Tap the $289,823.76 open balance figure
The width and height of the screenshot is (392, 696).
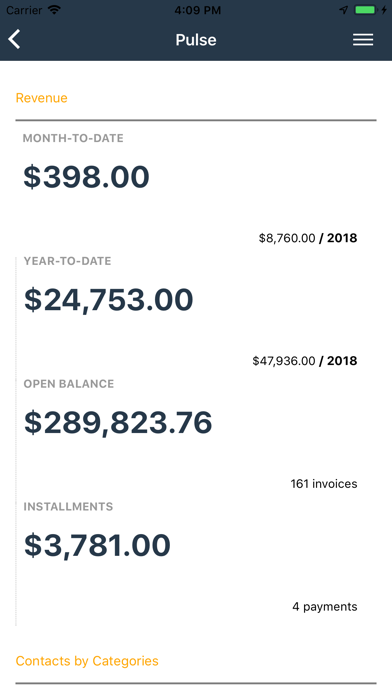click(118, 422)
